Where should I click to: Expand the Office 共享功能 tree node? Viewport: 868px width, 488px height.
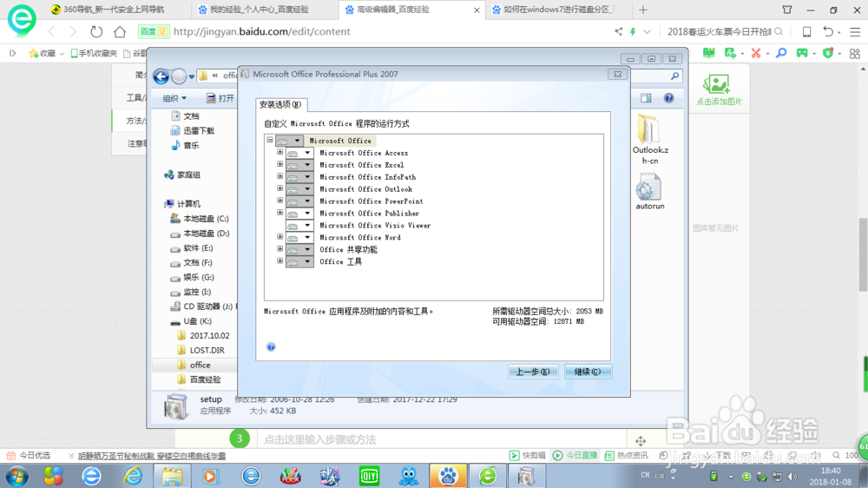pyautogui.click(x=279, y=248)
